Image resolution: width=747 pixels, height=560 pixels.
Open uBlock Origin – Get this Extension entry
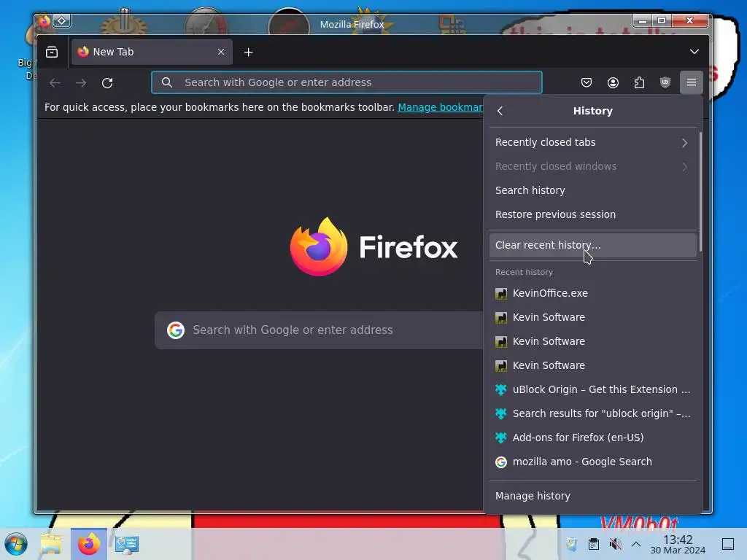click(592, 389)
